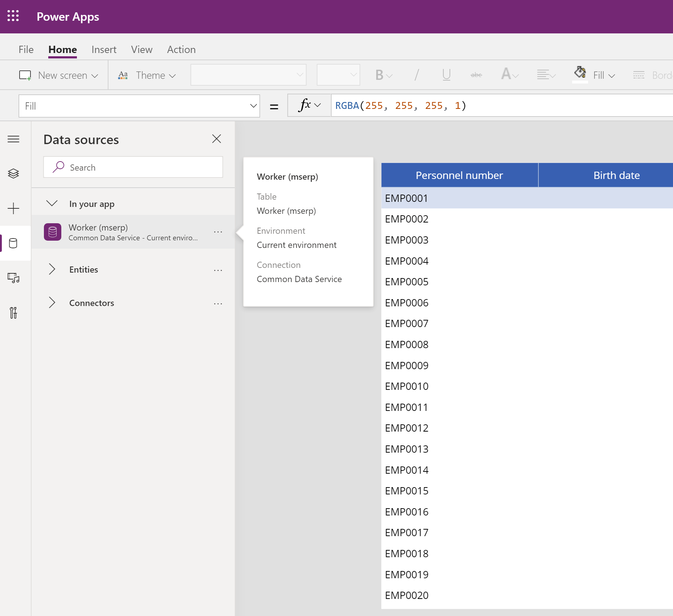Click the Birth date column header
673x616 pixels.
click(616, 175)
